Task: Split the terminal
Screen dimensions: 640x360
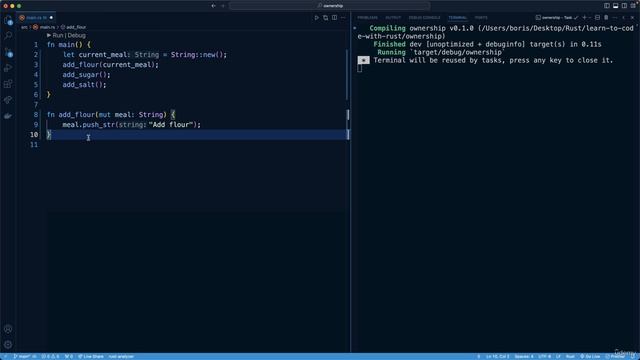Action: (x=597, y=18)
